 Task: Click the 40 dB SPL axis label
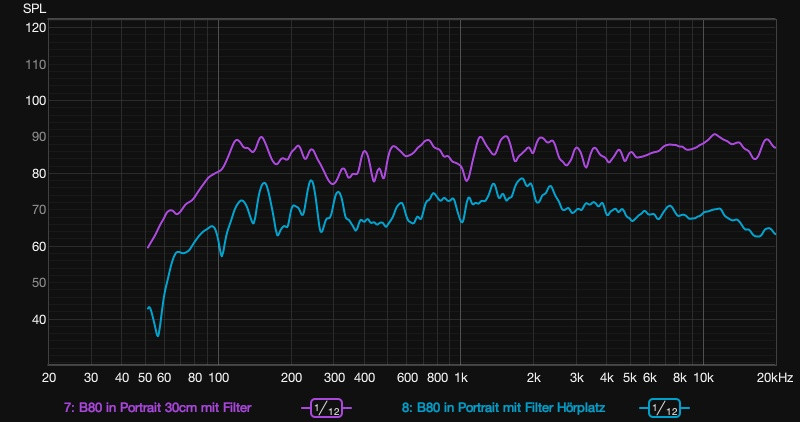point(36,320)
